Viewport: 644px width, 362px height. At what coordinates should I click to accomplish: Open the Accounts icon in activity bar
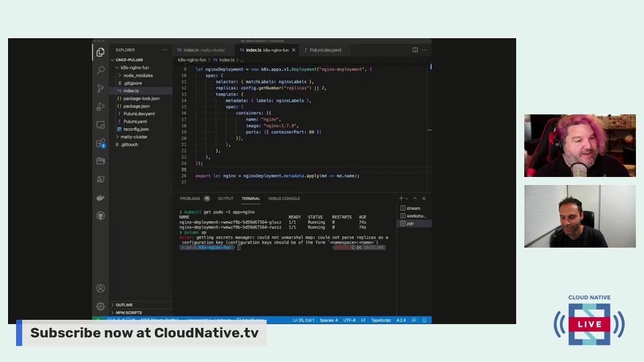coord(101,288)
